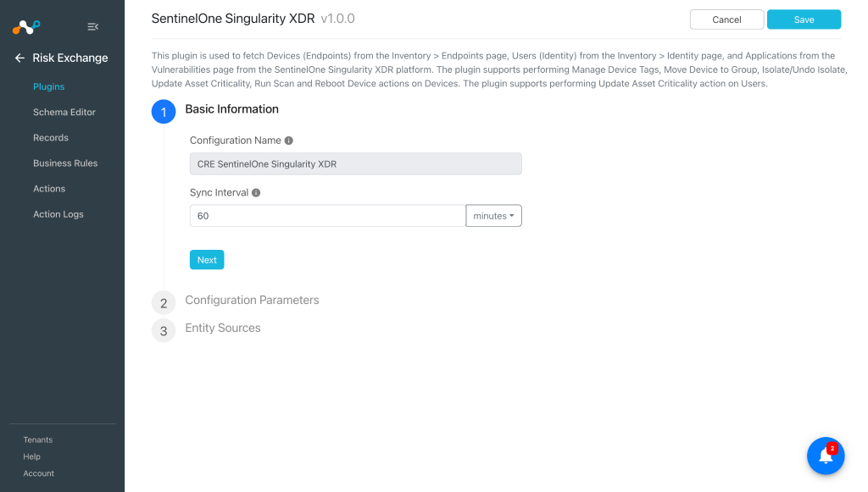Screen dimensions: 868x492
Task: Click the Configuration Name info icon
Action: 288,141
